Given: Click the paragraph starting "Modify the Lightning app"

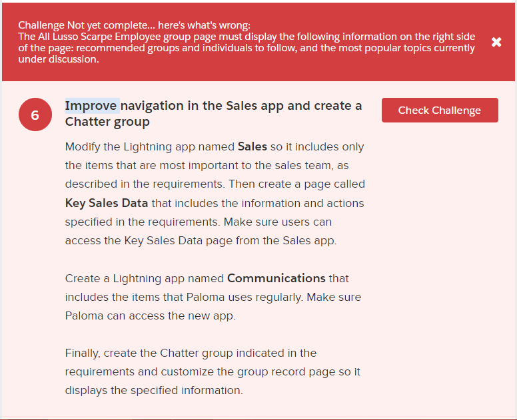Looking at the screenshot, I should pyautogui.click(x=215, y=194).
